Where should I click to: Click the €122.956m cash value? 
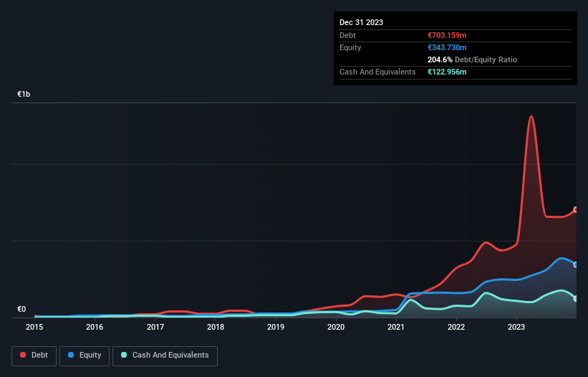point(447,72)
